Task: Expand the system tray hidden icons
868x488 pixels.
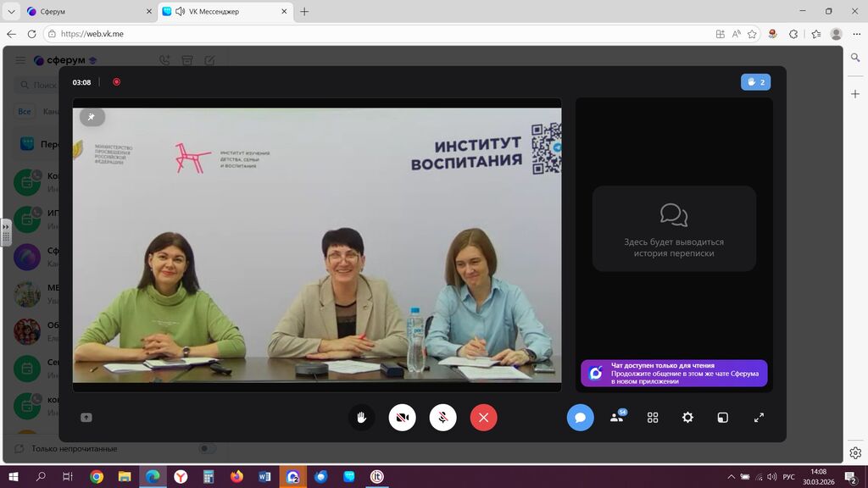Action: pyautogui.click(x=731, y=477)
